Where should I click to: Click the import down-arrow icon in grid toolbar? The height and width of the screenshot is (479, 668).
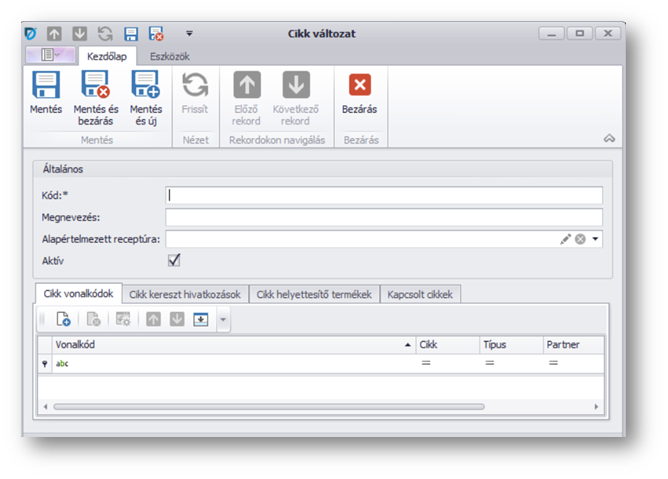pyautogui.click(x=200, y=320)
